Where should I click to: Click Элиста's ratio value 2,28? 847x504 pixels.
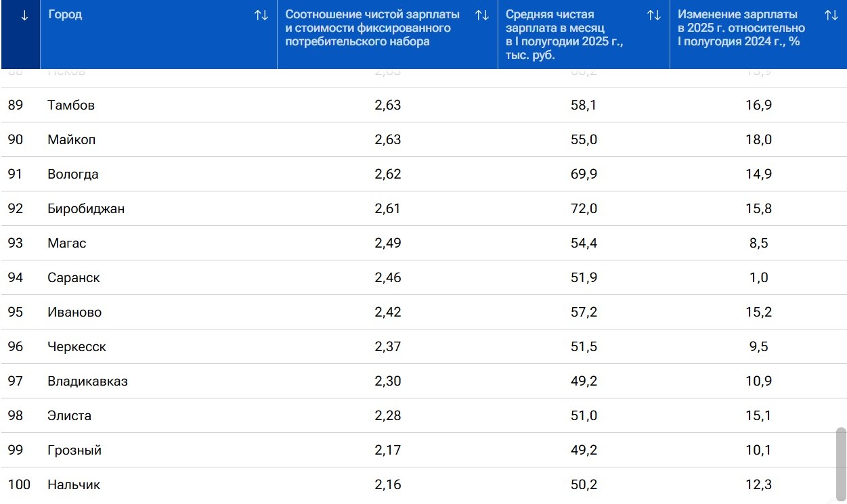point(388,416)
